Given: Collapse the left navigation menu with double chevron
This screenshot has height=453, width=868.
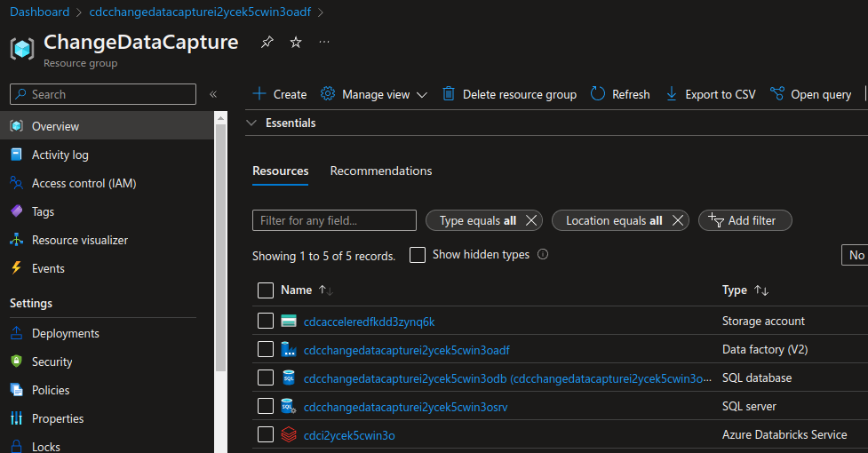Looking at the screenshot, I should pyautogui.click(x=213, y=94).
